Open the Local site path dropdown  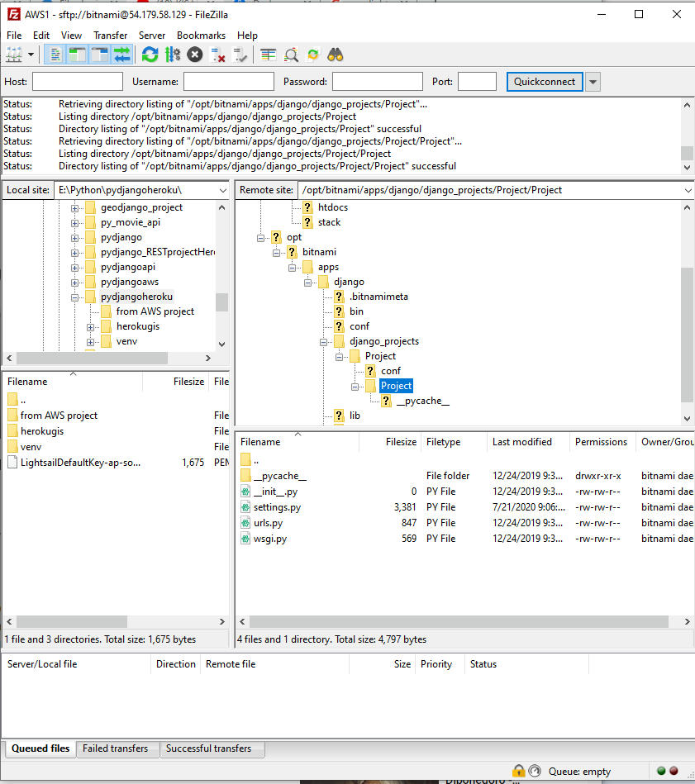pyautogui.click(x=222, y=191)
